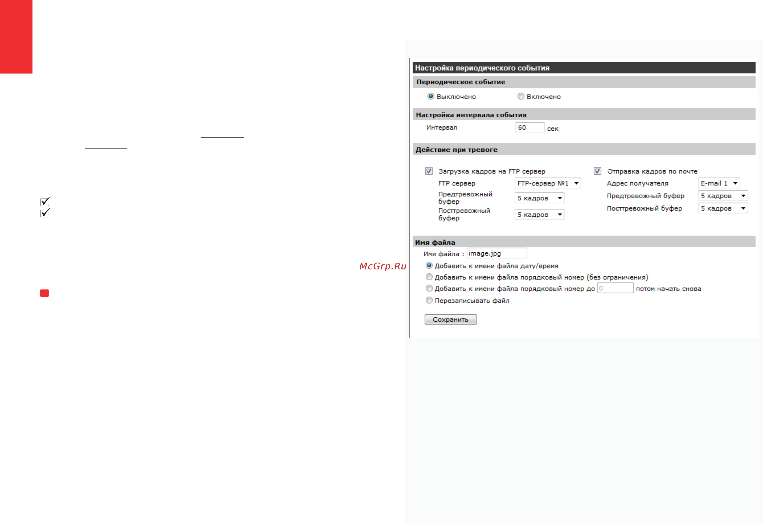The image size is (763, 532).
Task: Select the Включено radio button
Action: pos(521,97)
